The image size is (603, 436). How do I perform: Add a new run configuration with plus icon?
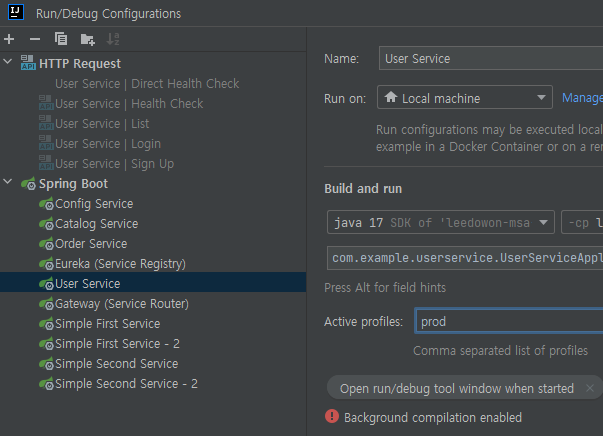click(x=9, y=39)
